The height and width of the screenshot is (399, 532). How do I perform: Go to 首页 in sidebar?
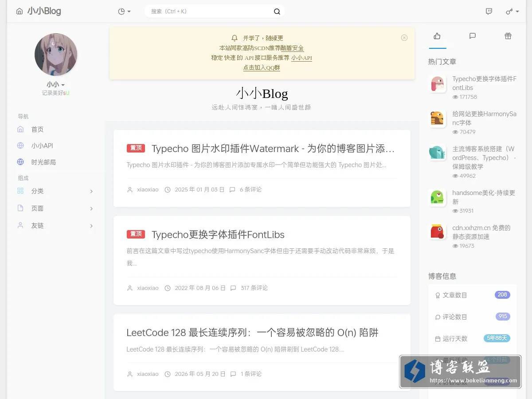[37, 129]
